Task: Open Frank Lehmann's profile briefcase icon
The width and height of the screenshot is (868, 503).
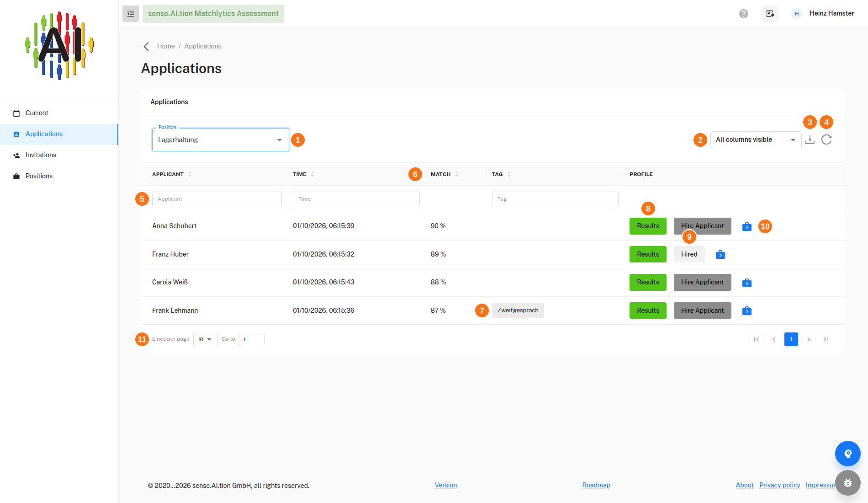Action: 747,311
